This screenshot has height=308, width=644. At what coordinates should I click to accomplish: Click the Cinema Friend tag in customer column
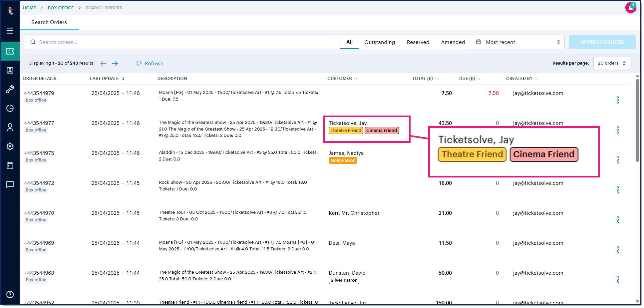click(x=382, y=131)
